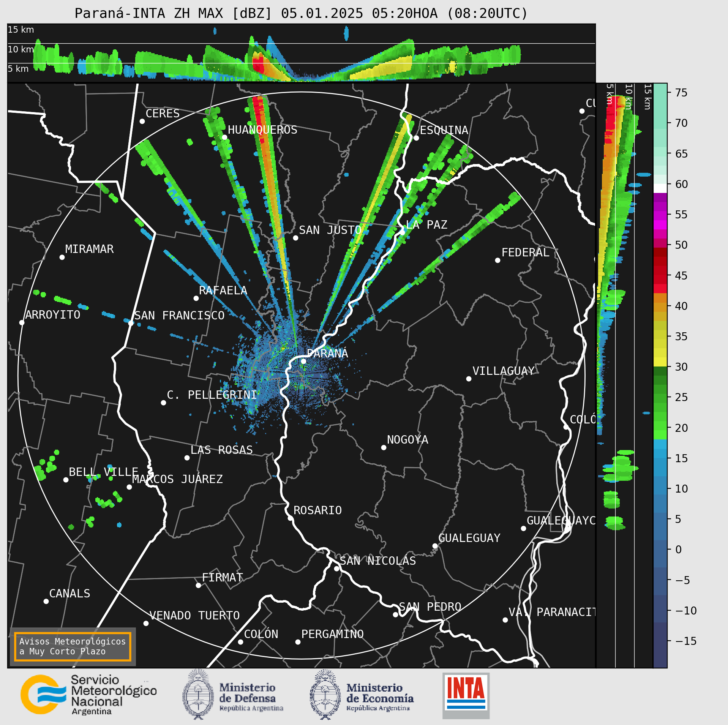The width and height of the screenshot is (728, 725).
Task: Click the ARROYITO city label
Action: tap(53, 314)
